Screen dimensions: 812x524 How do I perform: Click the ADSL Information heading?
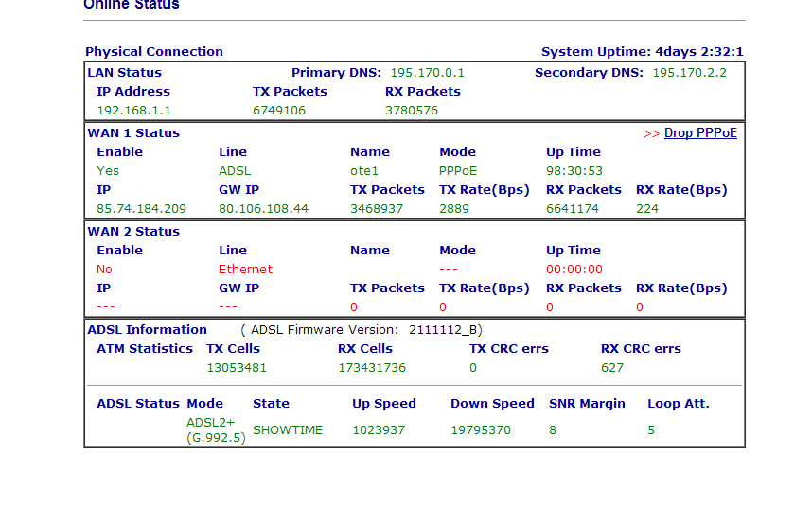[x=147, y=330]
